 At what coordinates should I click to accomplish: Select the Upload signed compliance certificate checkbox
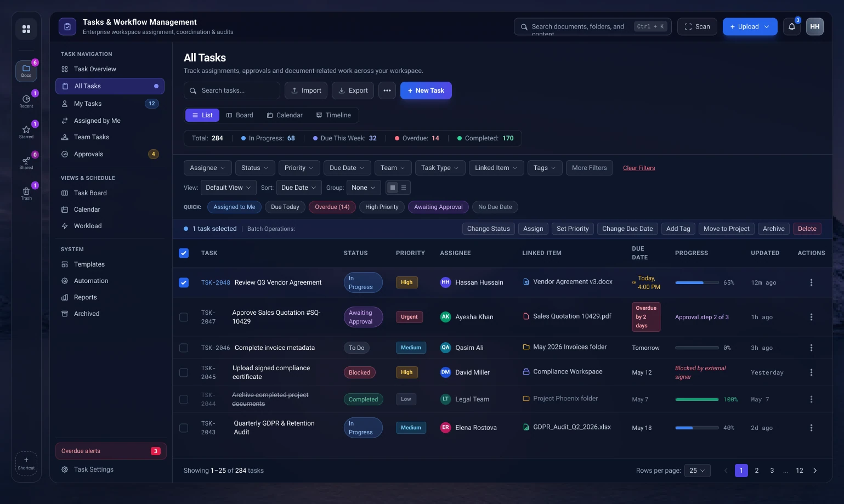tap(184, 372)
